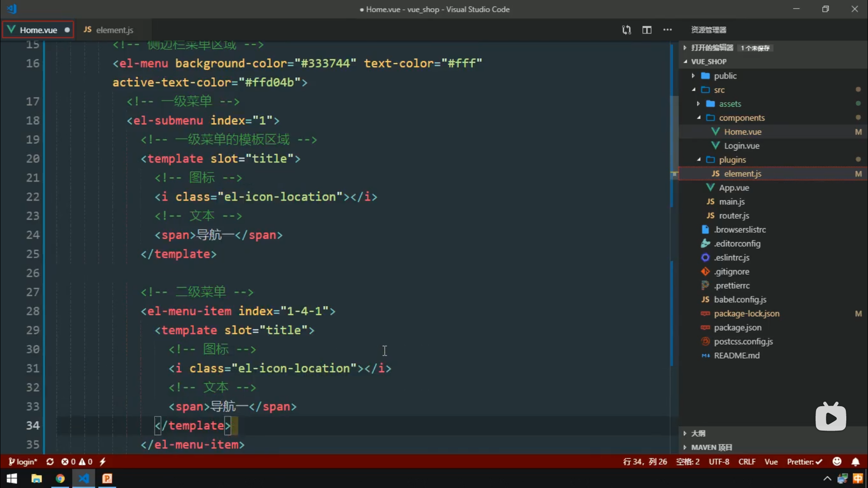Screen dimensions: 868x488
Task: Expand the assets folder
Action: (x=698, y=104)
